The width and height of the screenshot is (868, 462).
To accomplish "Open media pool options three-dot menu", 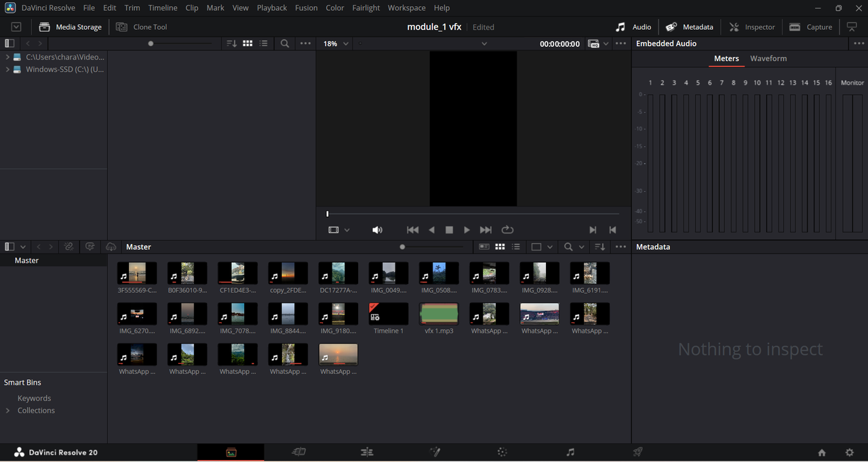I will coord(621,247).
